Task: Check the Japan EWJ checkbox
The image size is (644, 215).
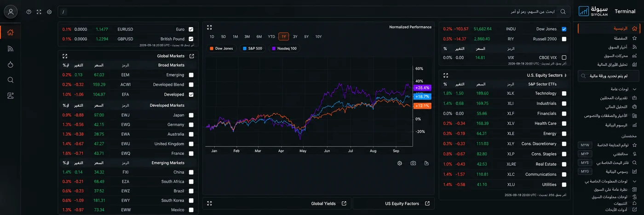Action: tap(191, 115)
